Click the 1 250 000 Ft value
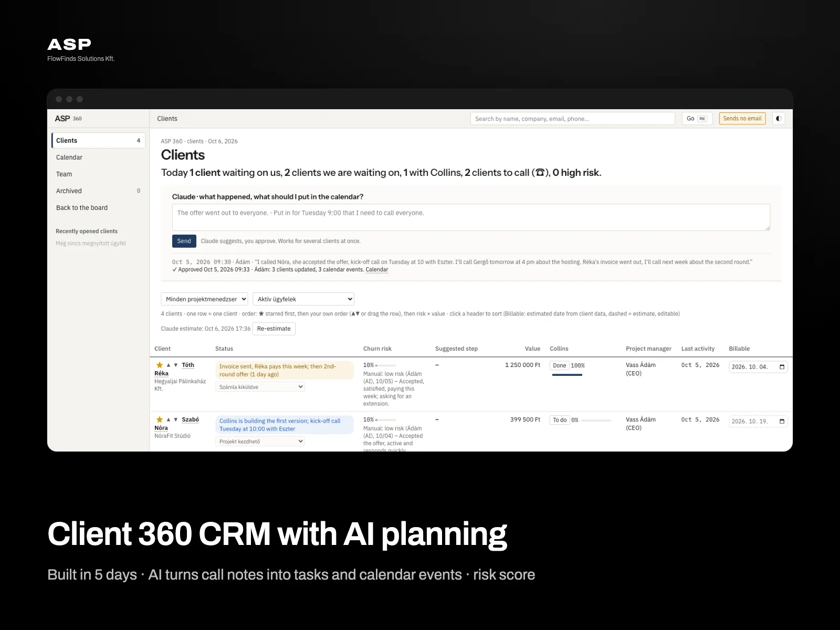 522,365
